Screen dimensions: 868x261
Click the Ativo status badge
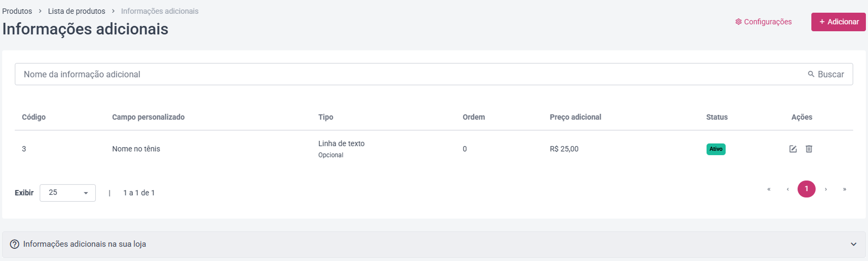(x=716, y=149)
